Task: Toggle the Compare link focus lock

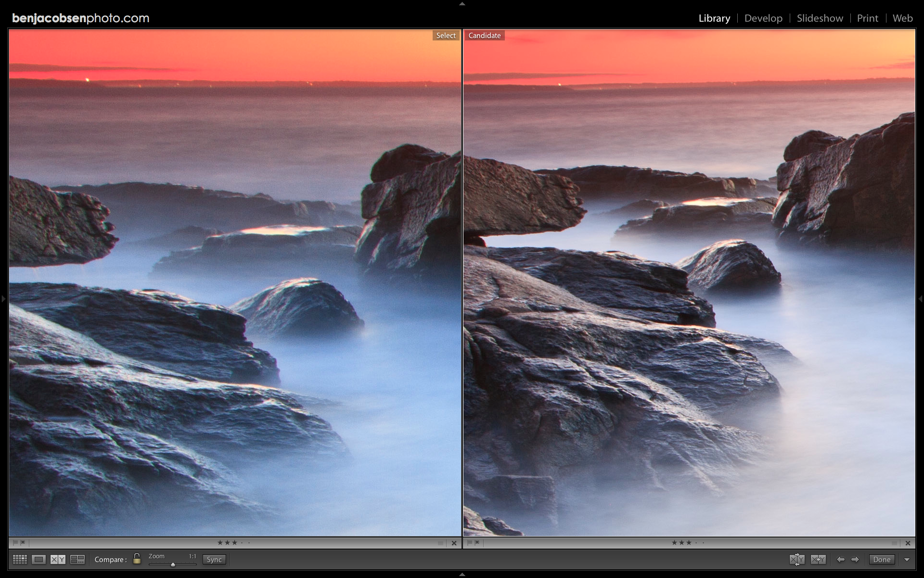Action: point(137,559)
